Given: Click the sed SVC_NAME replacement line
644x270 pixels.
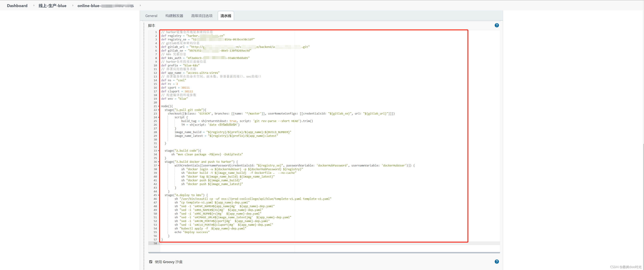Looking at the screenshot, I should [225, 206].
